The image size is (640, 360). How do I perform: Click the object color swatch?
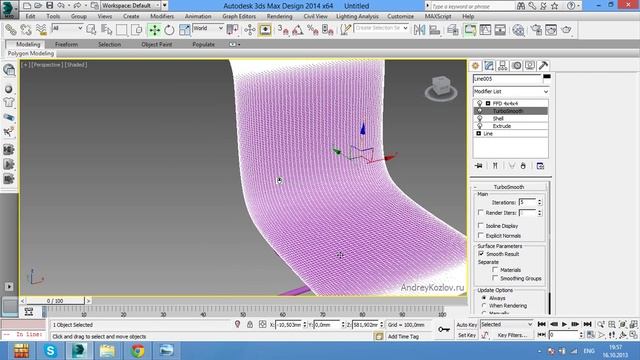point(547,76)
